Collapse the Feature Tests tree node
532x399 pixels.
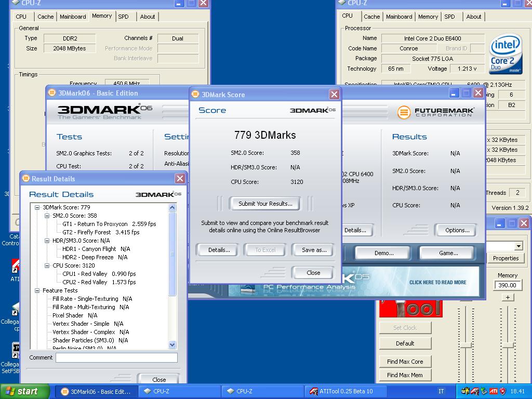click(x=37, y=290)
